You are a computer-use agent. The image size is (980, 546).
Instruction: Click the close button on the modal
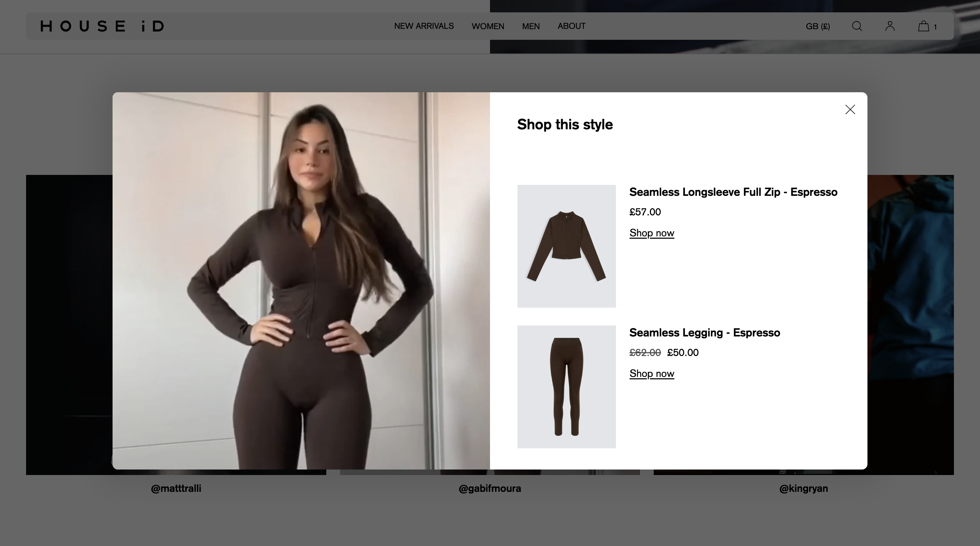click(850, 110)
